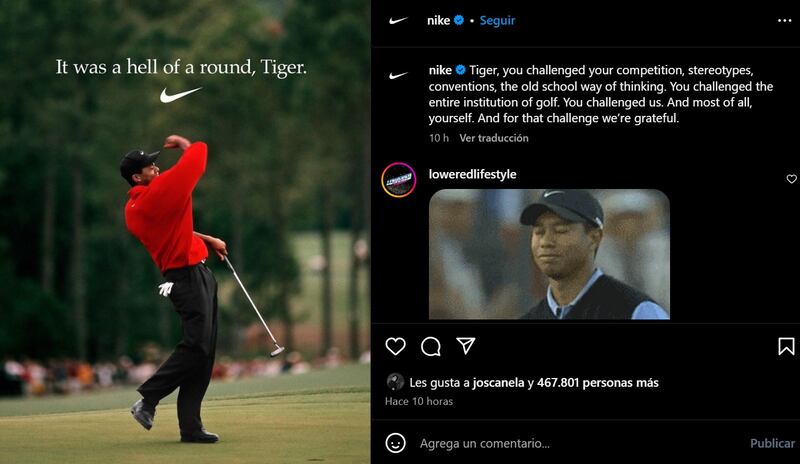Open comments with the speech bubble icon
The width and height of the screenshot is (800, 464).
[x=431, y=346]
